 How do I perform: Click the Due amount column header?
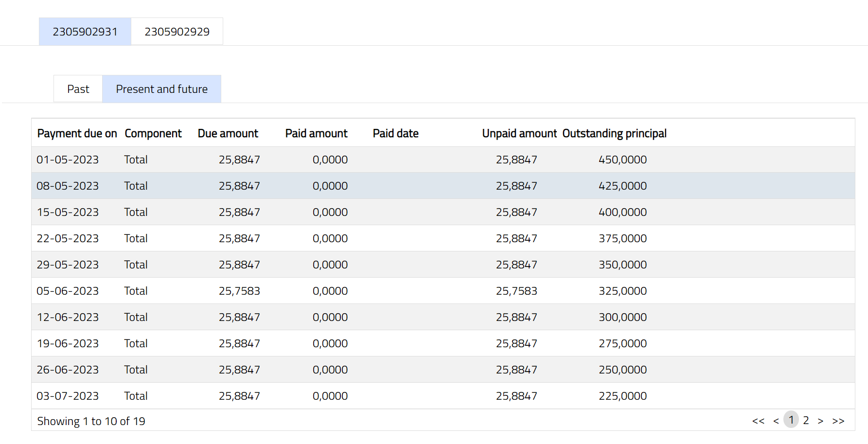click(x=228, y=133)
